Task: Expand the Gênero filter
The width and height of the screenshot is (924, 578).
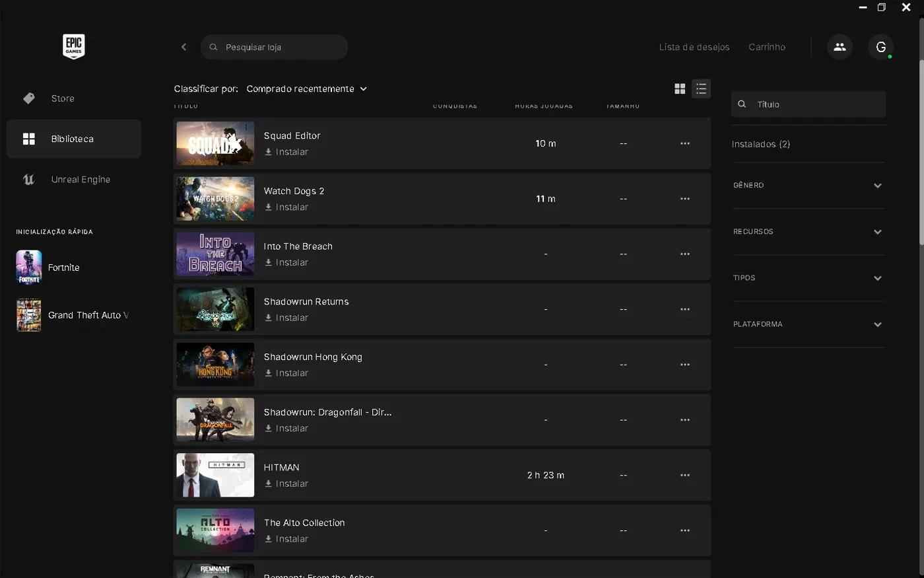Action: coord(808,186)
